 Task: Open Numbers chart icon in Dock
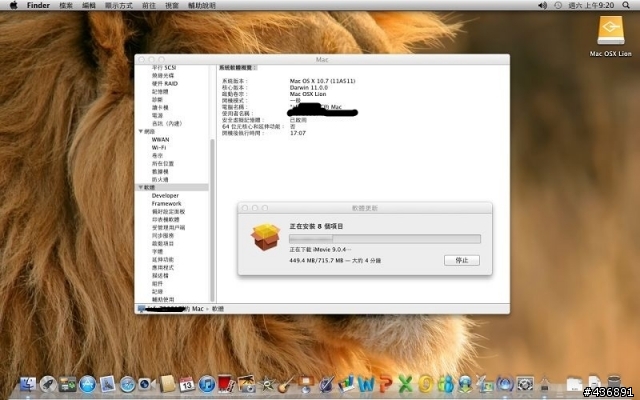346,384
